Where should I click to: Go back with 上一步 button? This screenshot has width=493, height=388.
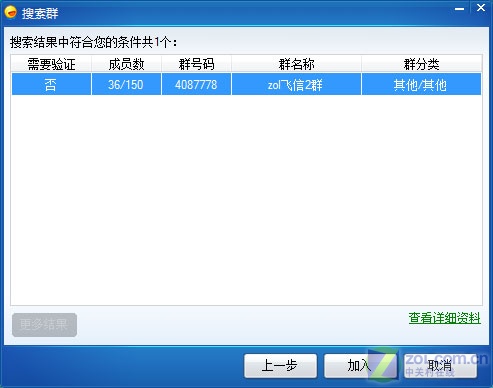280,366
